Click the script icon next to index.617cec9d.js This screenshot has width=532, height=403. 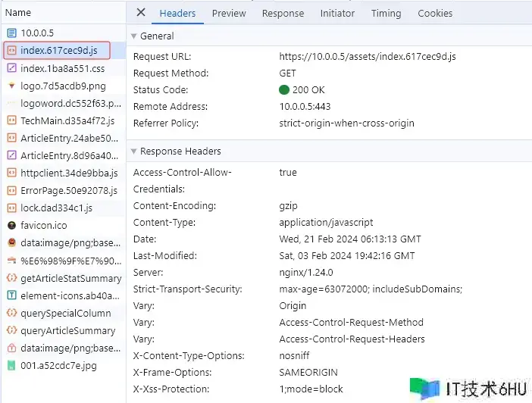tap(11, 51)
